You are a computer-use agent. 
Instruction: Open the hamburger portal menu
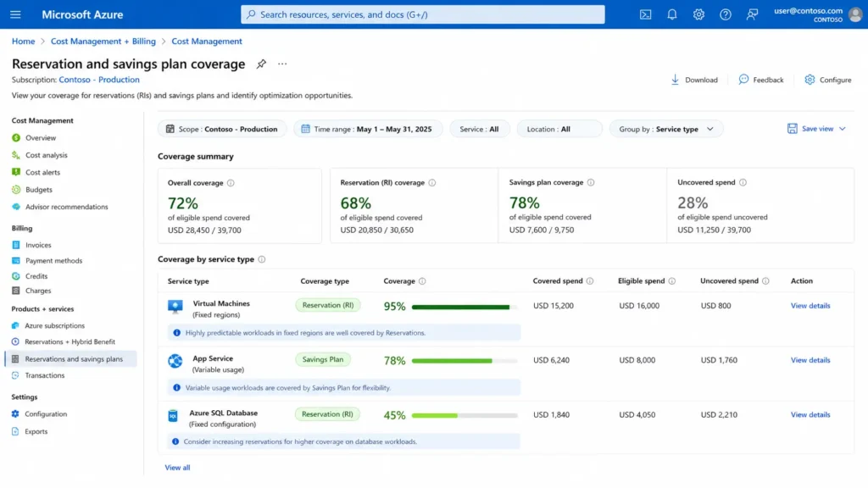coord(15,14)
